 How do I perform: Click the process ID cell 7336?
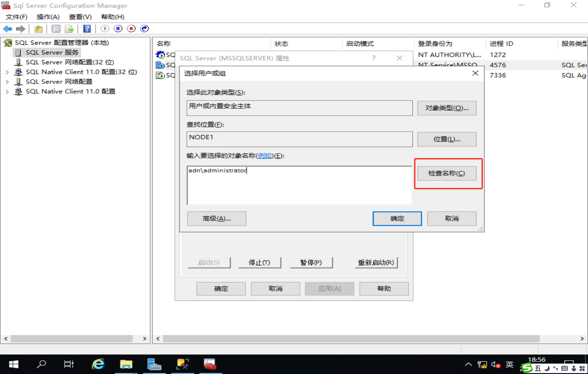click(x=498, y=76)
